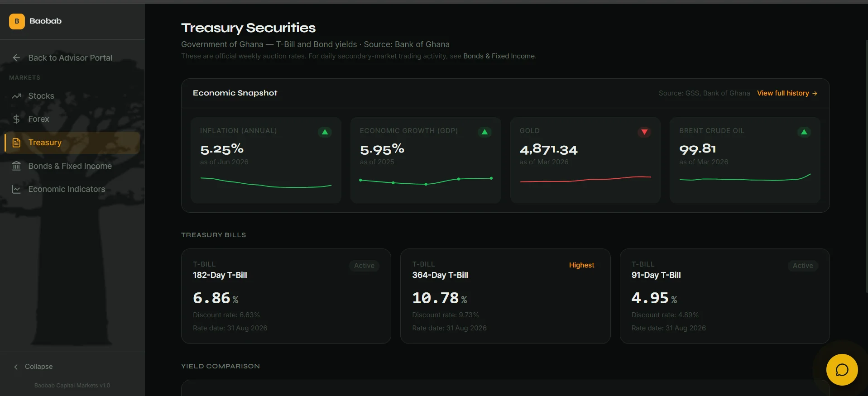Click the Treasury document icon
Screen dimensions: 868x396
(16, 143)
